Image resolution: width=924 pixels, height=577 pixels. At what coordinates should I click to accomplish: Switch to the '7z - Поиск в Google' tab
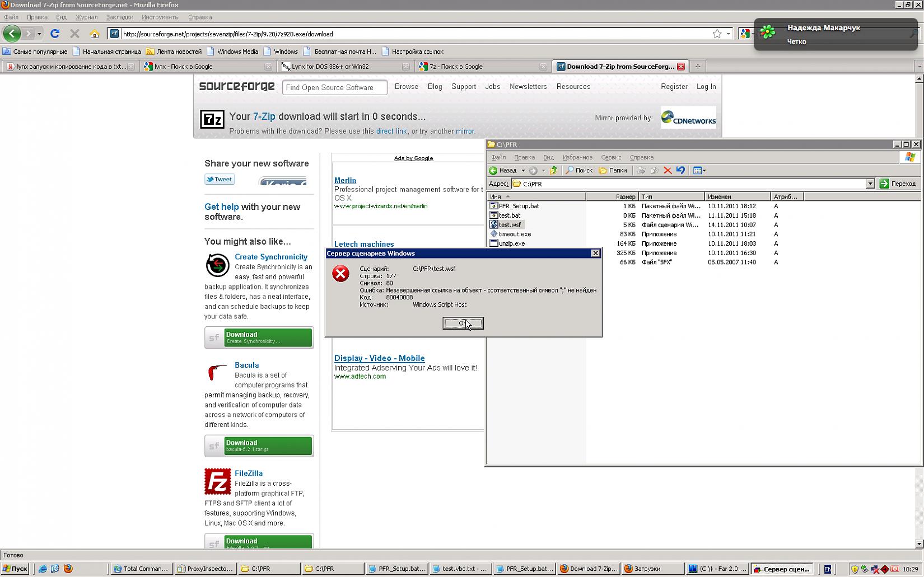483,66
